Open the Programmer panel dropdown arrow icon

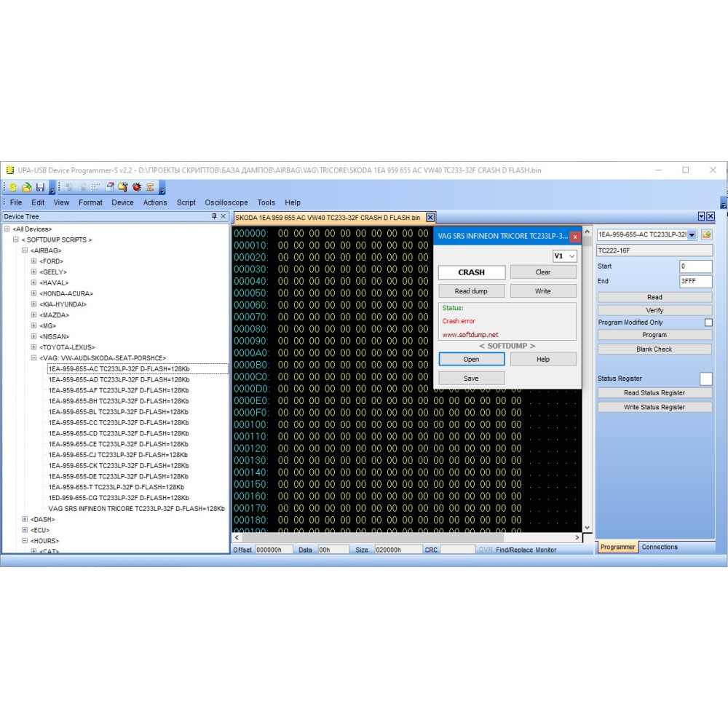(702, 216)
